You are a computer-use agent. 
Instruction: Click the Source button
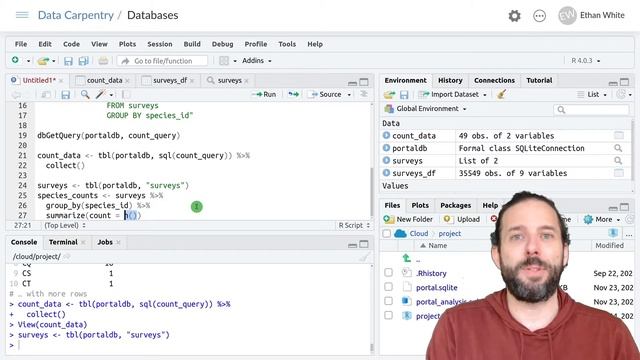[x=326, y=94]
